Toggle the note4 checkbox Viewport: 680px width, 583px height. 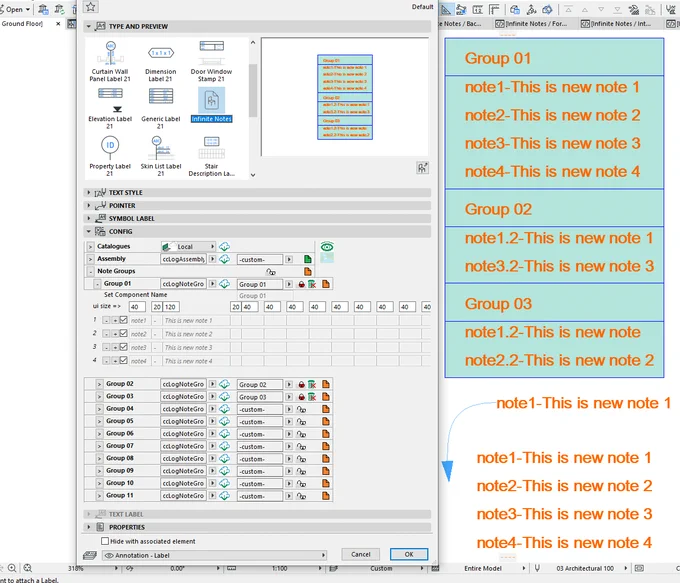pyautogui.click(x=124, y=360)
